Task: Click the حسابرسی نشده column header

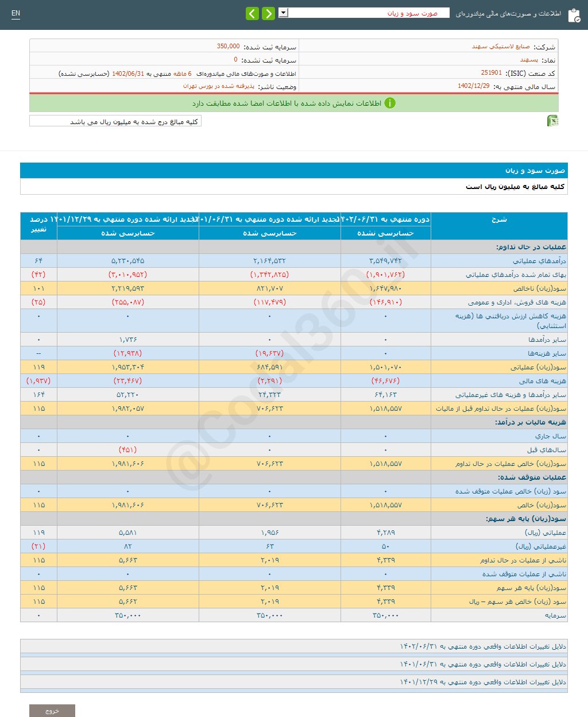Action: pyautogui.click(x=385, y=233)
